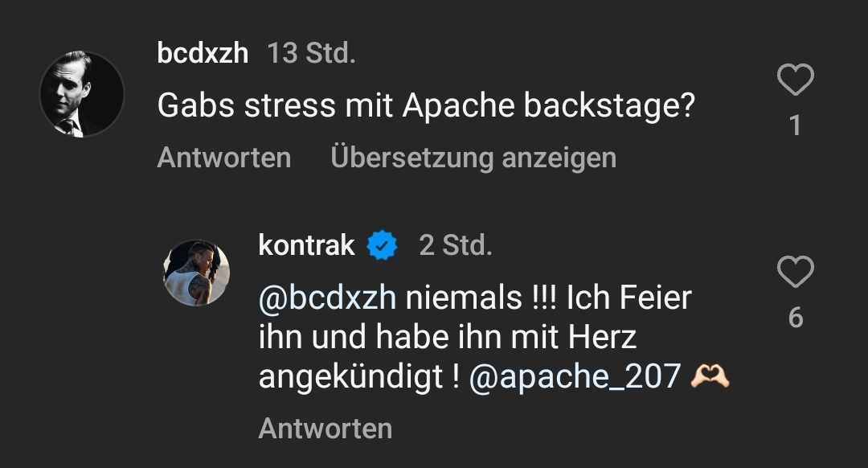Viewport: 868px width, 468px height.
Task: Click the '2 Std.' timestamp on kontrak's reply
Action: [456, 245]
